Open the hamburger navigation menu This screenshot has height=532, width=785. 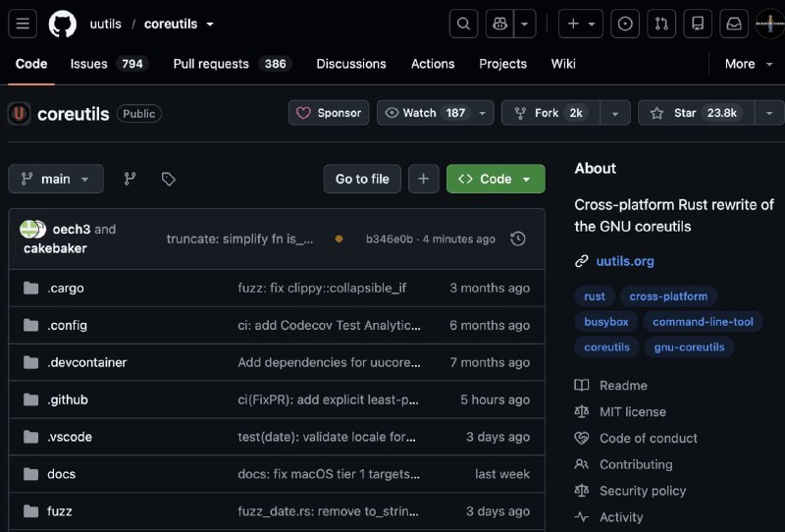23,24
